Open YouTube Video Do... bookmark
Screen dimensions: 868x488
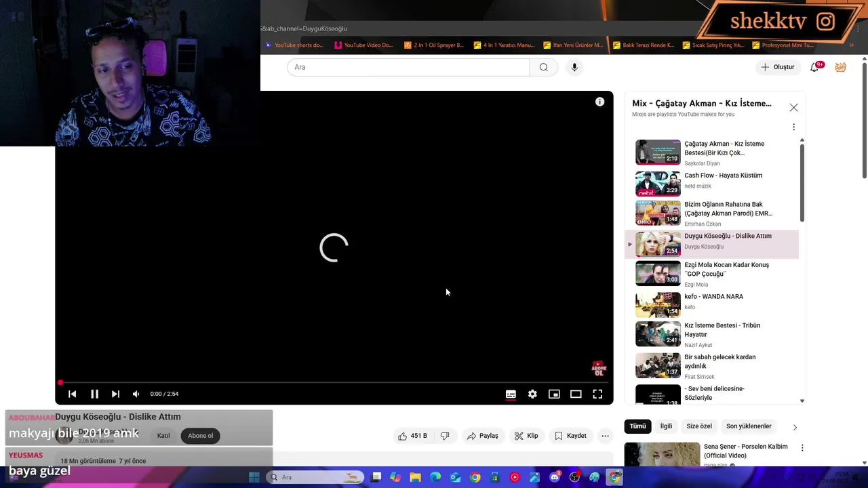point(363,45)
